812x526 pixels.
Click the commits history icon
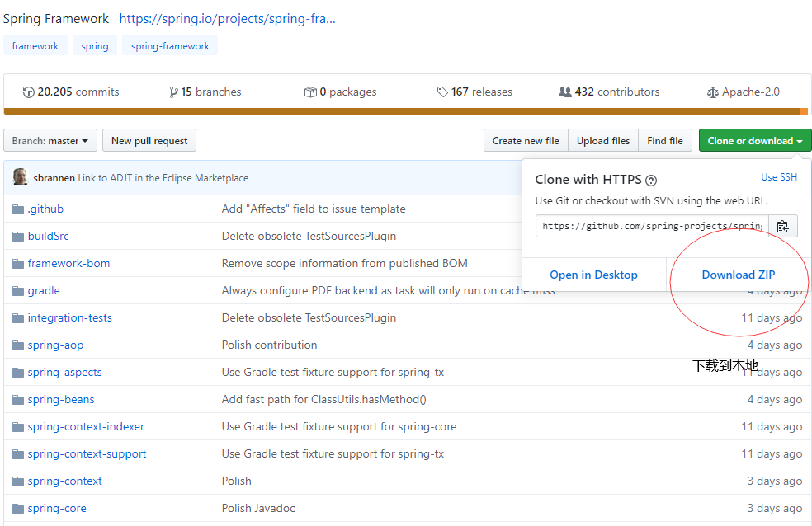[x=29, y=92]
